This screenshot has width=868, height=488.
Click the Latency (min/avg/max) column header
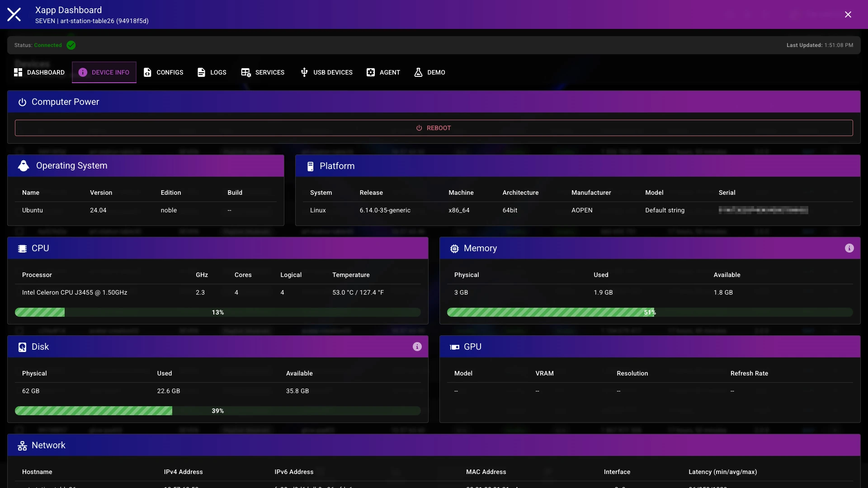(723, 472)
